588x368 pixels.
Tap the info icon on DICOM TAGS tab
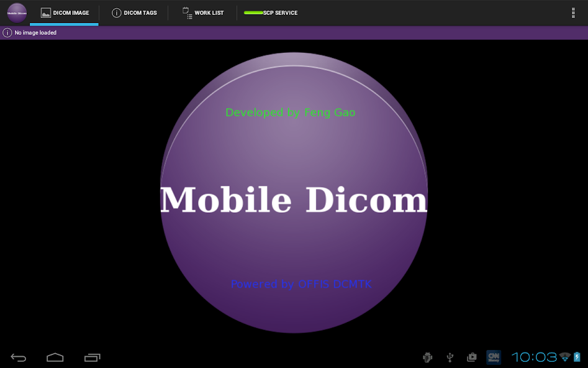click(116, 12)
